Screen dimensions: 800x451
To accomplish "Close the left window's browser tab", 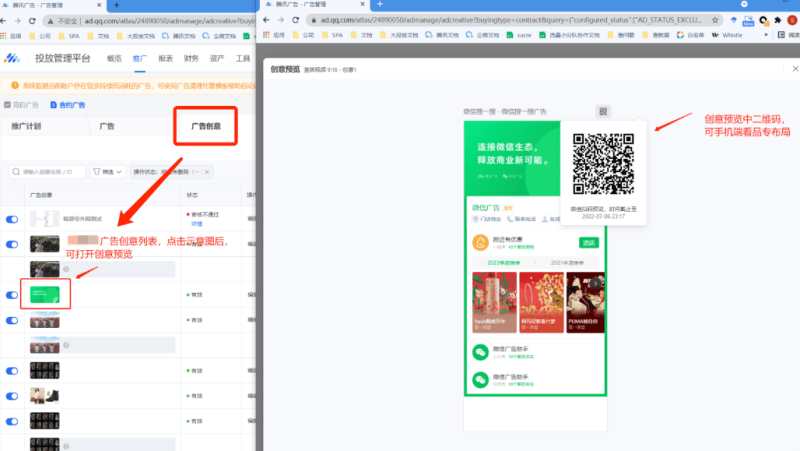I will coord(99,5).
